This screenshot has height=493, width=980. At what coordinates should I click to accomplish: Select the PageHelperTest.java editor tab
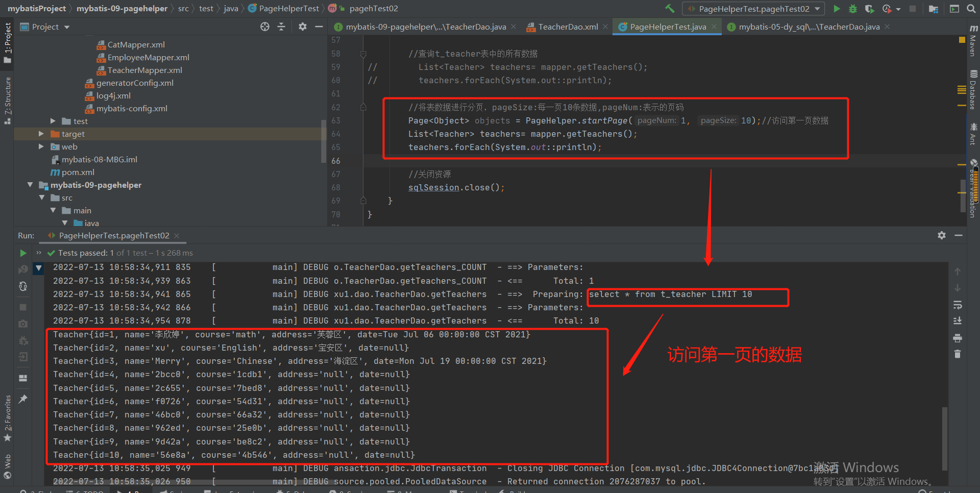668,27
